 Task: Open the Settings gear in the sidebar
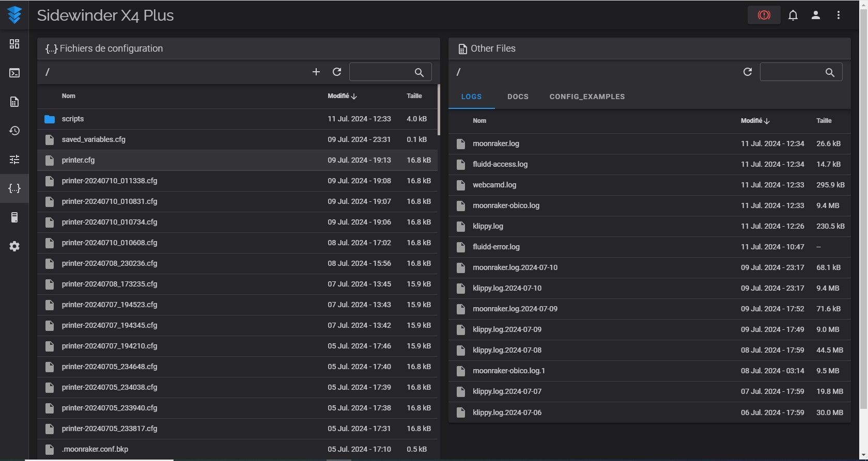tap(14, 246)
